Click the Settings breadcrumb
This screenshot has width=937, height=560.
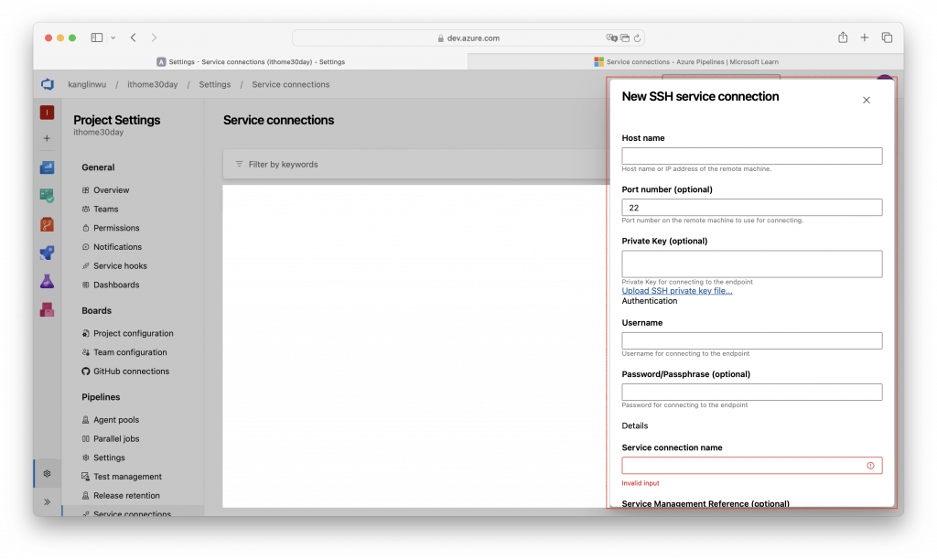(x=214, y=84)
